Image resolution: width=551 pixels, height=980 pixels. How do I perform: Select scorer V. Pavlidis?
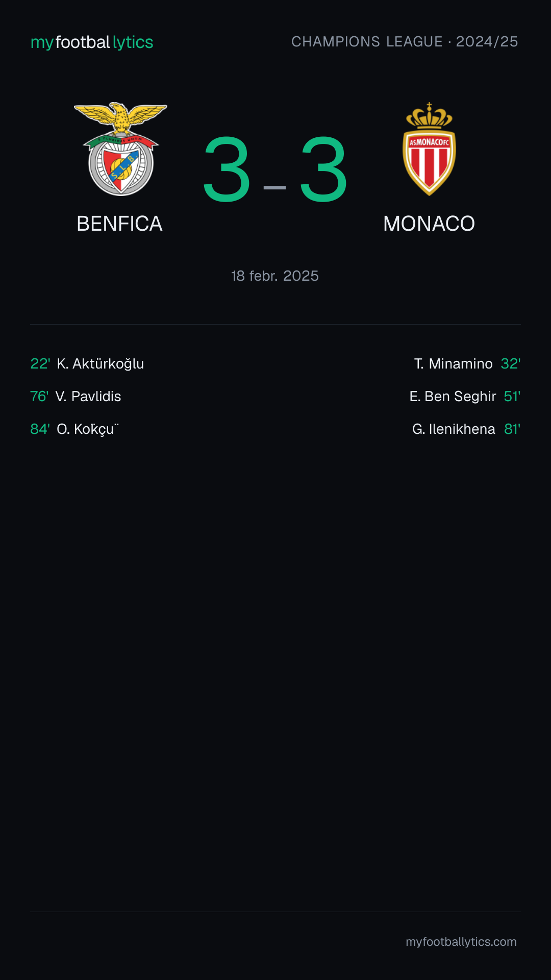(x=88, y=397)
